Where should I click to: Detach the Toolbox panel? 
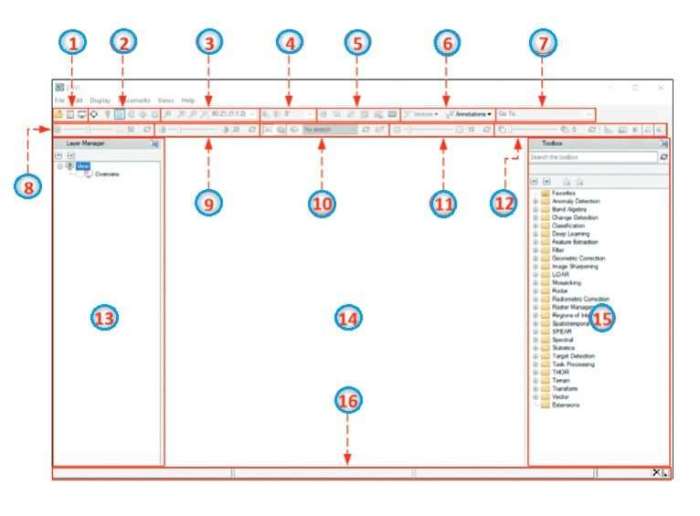coord(664,144)
